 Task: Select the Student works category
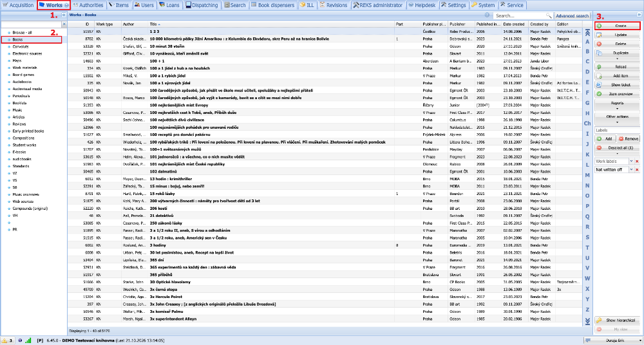pos(24,145)
